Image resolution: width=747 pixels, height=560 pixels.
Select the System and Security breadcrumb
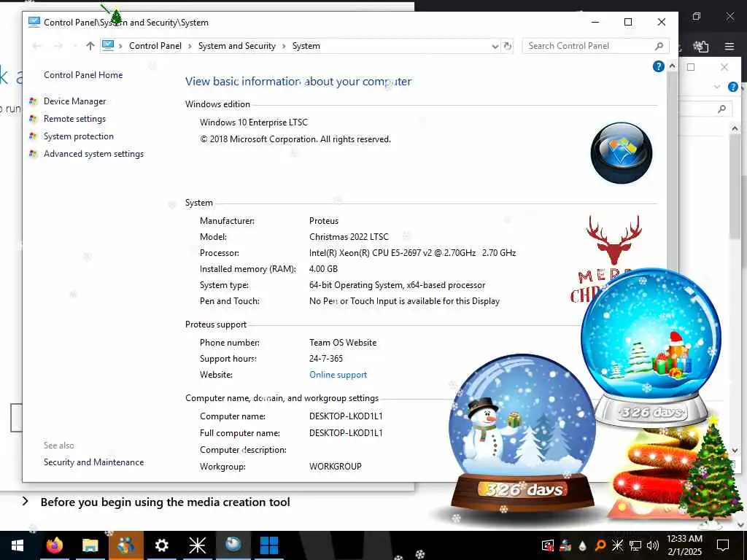pos(237,46)
